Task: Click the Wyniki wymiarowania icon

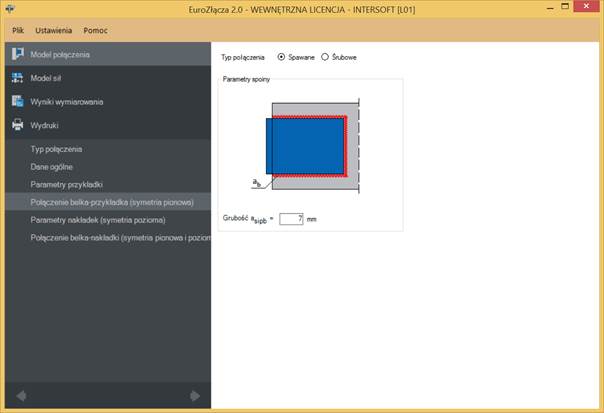Action: coord(17,101)
